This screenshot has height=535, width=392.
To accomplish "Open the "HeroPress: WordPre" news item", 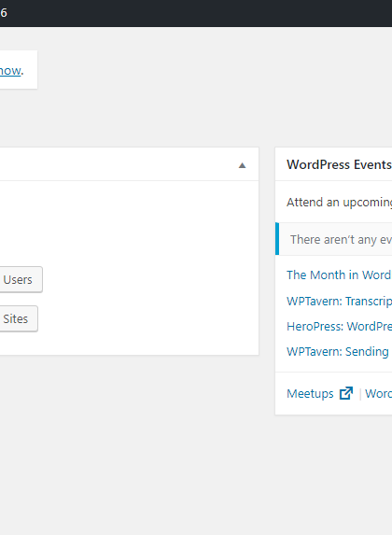I will click(x=339, y=327).
